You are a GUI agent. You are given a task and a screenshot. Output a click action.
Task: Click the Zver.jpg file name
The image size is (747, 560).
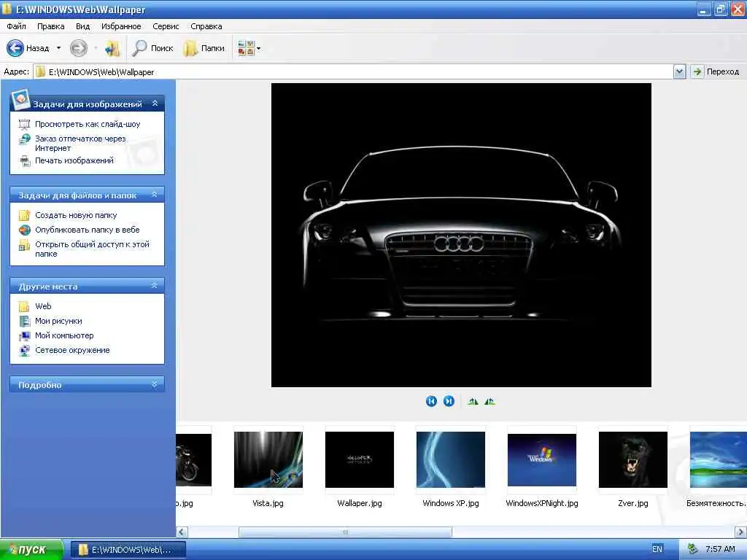pos(633,503)
